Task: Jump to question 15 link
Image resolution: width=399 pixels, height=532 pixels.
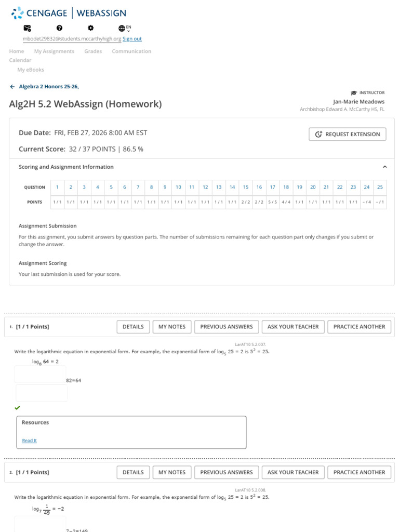Action: point(246,187)
